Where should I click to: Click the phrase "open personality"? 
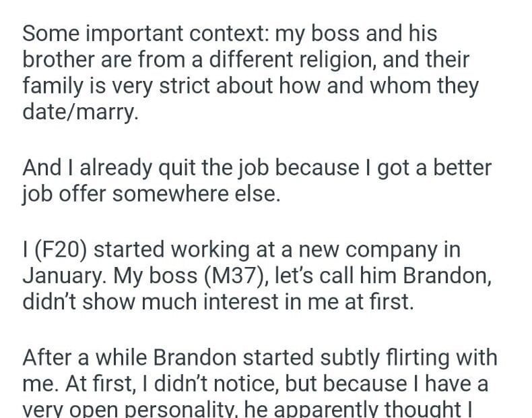point(142,409)
